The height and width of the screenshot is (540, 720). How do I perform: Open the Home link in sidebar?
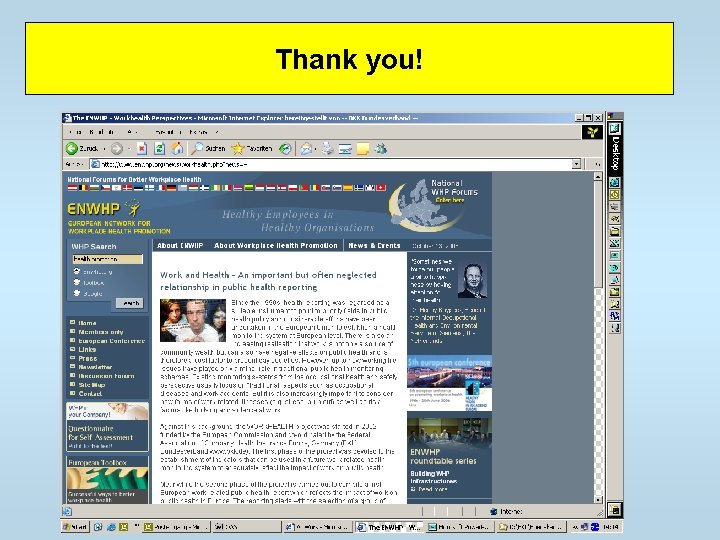coord(87,323)
